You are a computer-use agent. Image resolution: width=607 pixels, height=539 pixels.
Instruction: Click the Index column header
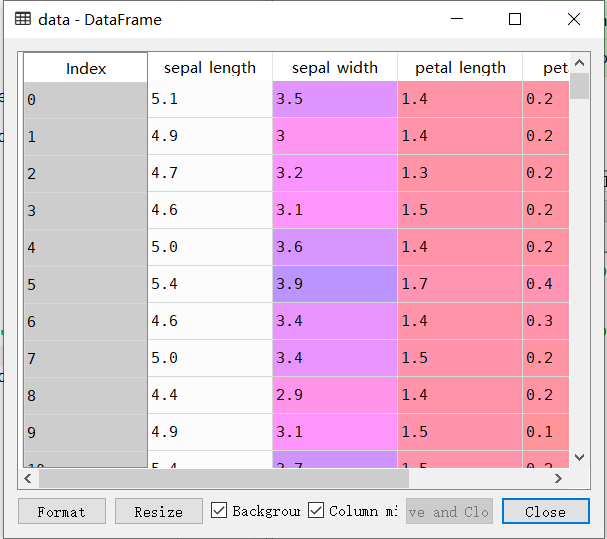point(86,68)
